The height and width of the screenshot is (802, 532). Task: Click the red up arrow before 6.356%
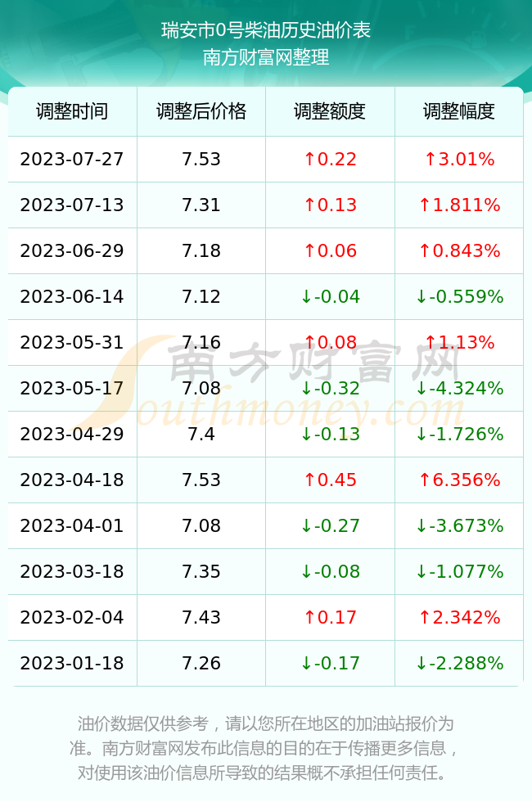[425, 480]
